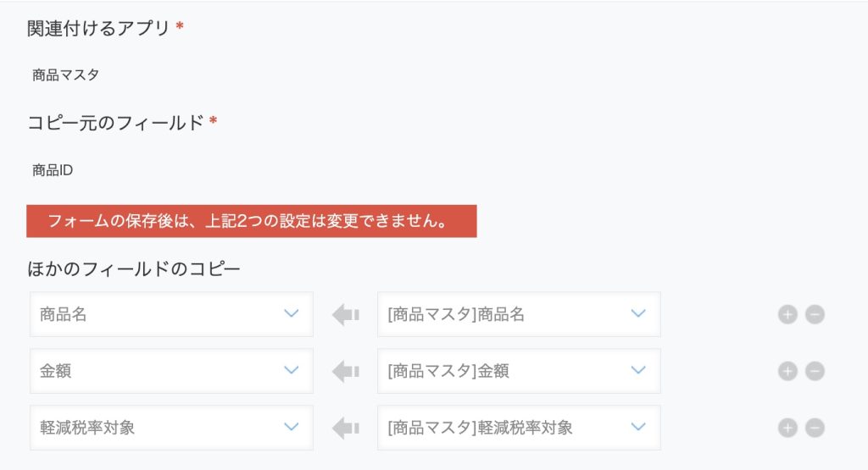Click the 商品ID copy source field value

(x=53, y=169)
